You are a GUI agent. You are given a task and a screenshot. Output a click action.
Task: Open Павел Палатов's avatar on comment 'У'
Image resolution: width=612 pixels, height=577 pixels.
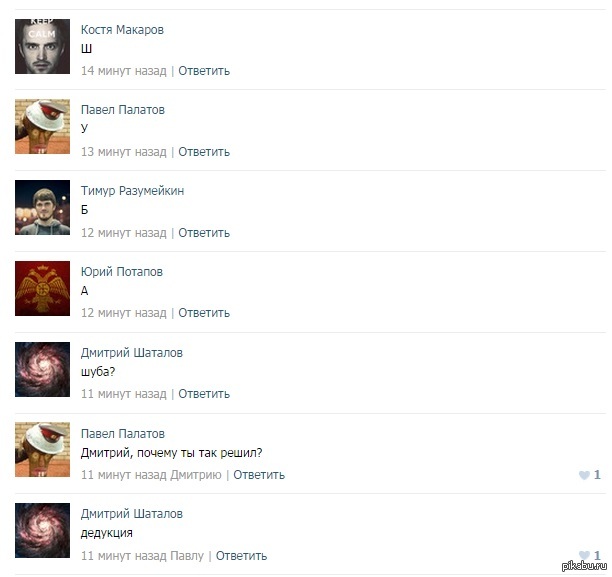(43, 126)
